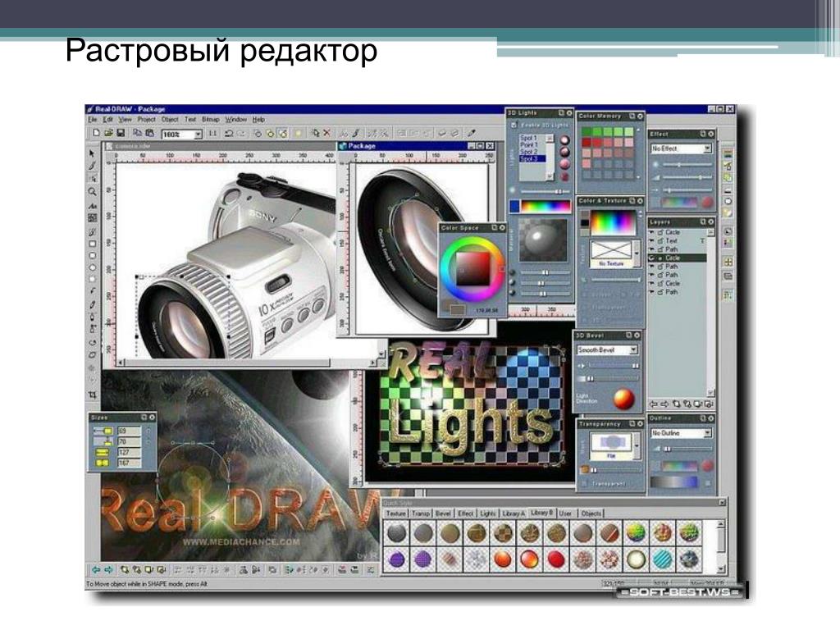Click the color wheel in Color Space

pos(472,268)
